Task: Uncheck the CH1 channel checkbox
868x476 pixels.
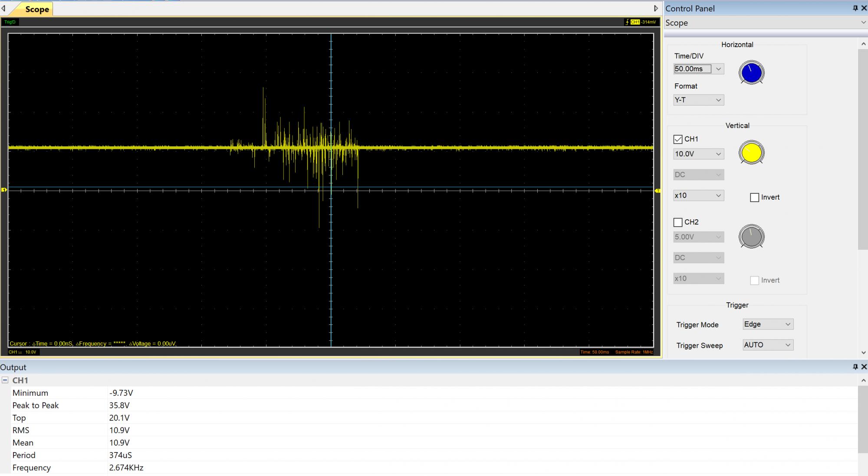Action: click(678, 139)
